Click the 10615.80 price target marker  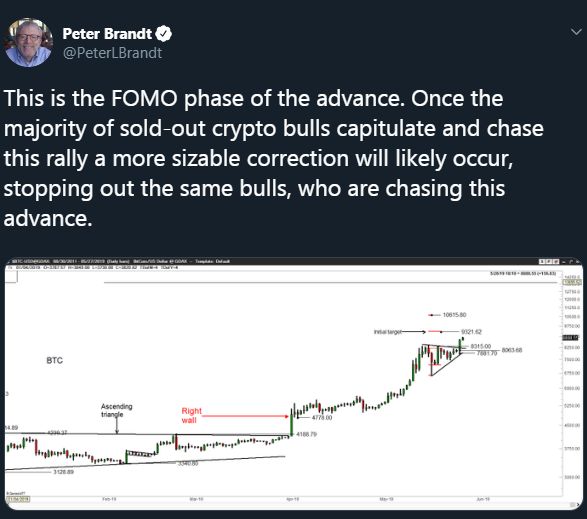pos(454,315)
